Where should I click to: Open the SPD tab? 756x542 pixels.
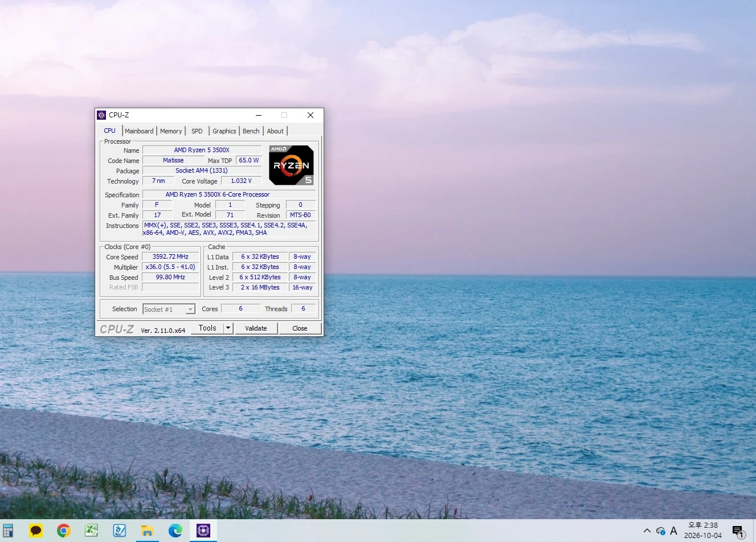[x=197, y=131]
